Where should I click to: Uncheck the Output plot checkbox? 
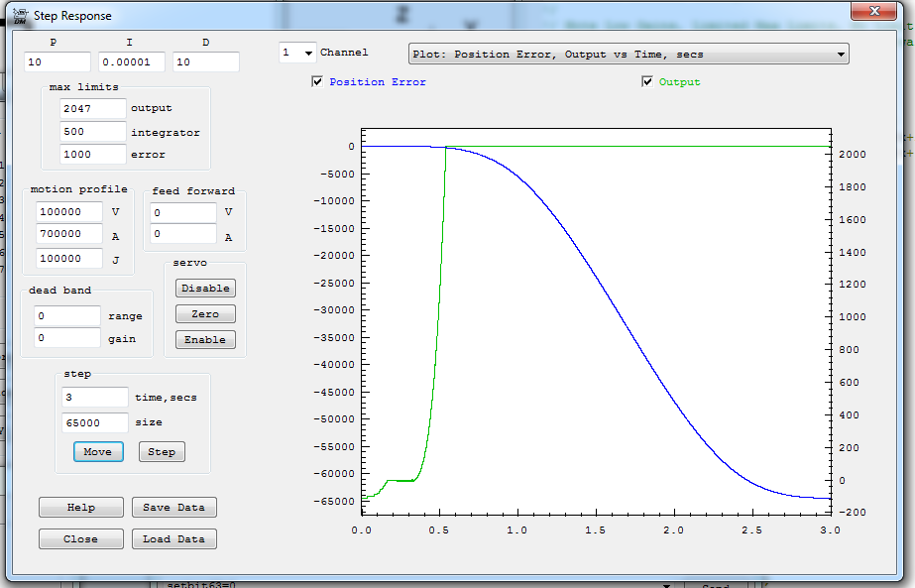click(x=648, y=82)
